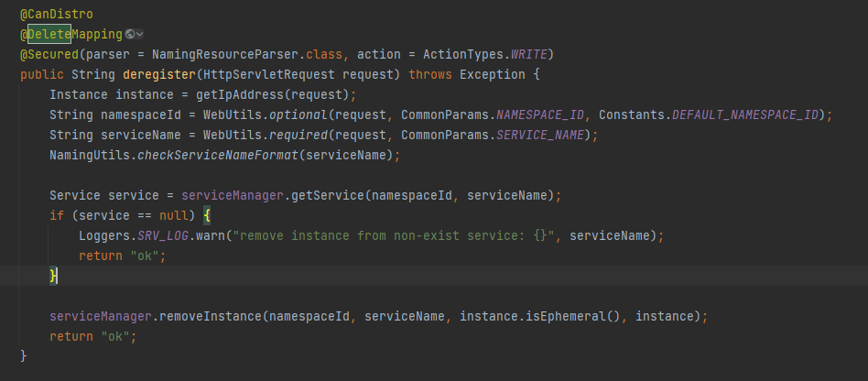This screenshot has width=868, height=381.
Task: Click NamingUtils class reference
Action: tap(90, 155)
